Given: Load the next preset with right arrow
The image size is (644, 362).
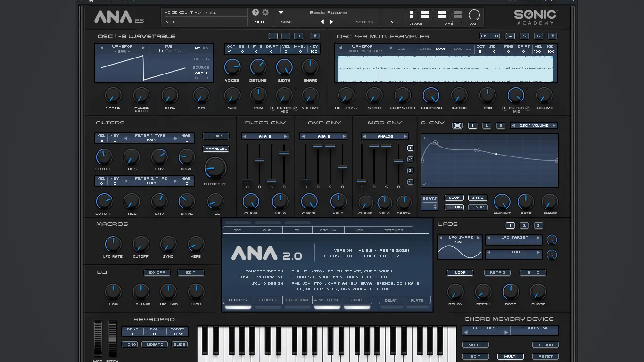Looking at the screenshot, I should click(331, 22).
